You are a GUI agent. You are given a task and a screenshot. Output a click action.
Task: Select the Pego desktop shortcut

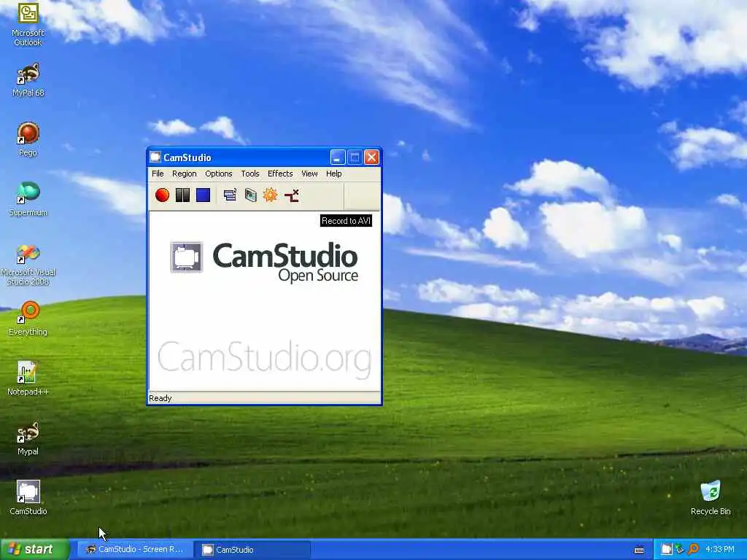[28, 139]
